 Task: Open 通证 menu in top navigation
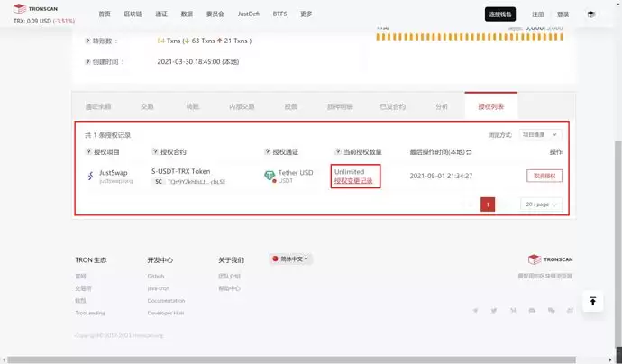(161, 14)
